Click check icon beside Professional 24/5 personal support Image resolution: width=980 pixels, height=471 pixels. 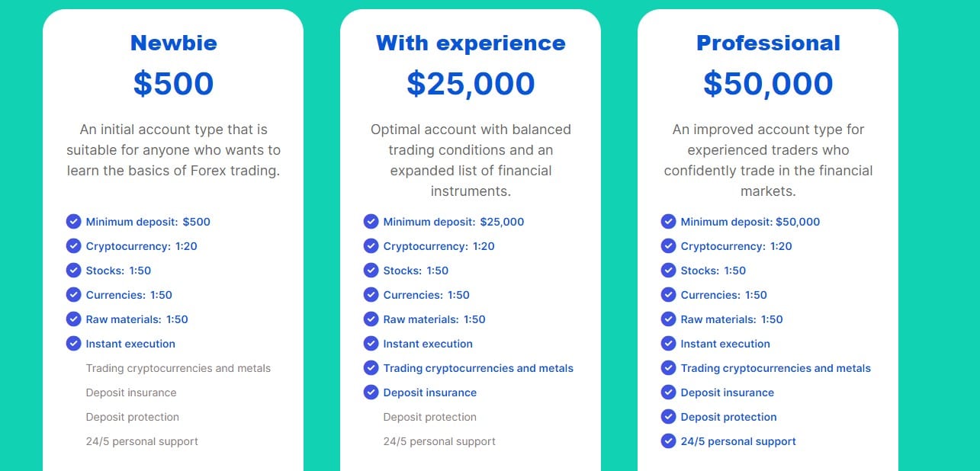[668, 441]
